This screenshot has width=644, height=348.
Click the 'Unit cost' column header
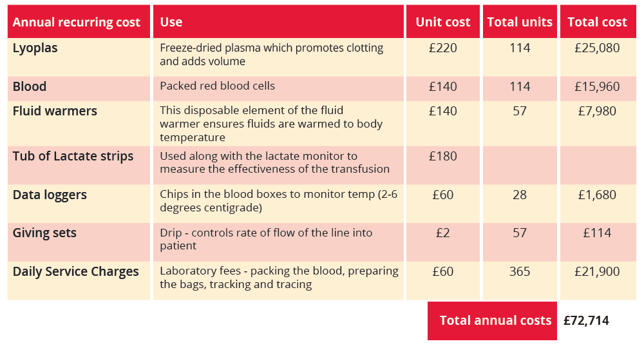pos(442,22)
